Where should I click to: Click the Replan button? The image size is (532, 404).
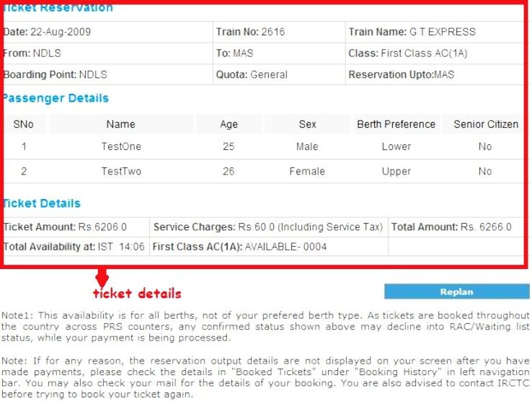click(456, 291)
